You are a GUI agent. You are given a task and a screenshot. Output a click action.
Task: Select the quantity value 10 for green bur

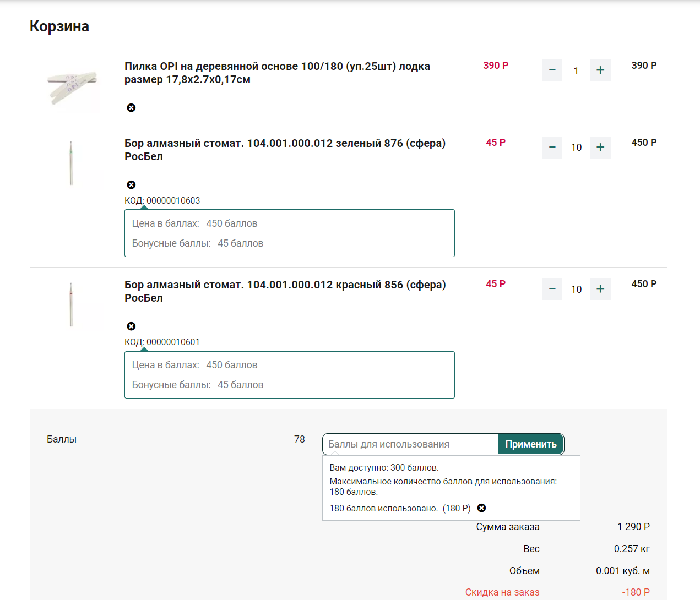click(x=576, y=148)
